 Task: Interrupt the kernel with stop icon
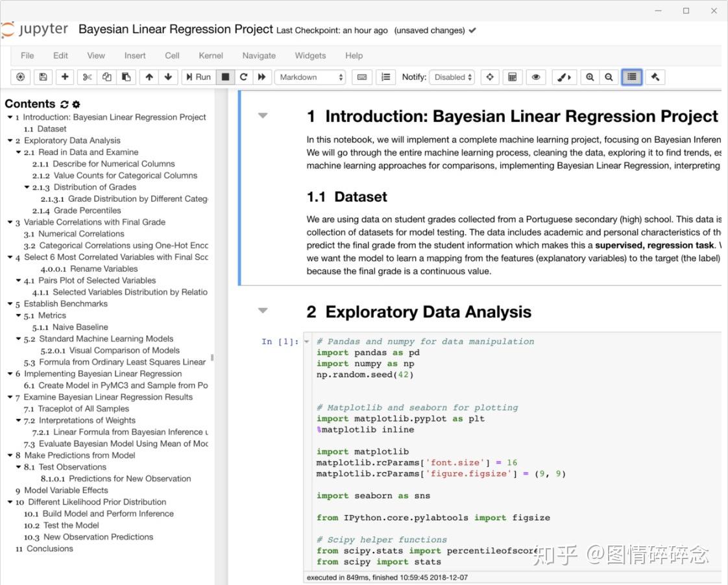point(225,77)
